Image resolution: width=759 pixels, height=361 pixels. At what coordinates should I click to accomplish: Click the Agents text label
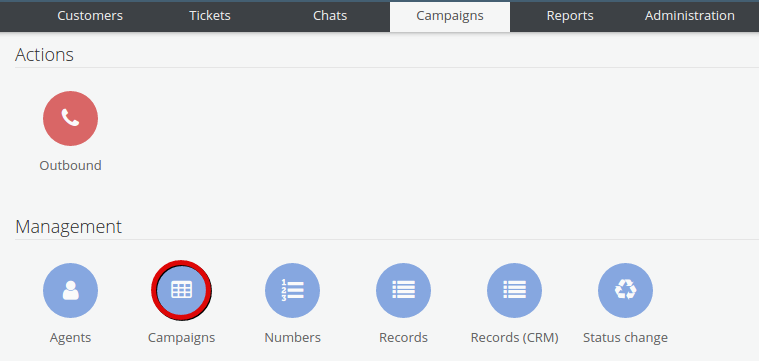[71, 338]
